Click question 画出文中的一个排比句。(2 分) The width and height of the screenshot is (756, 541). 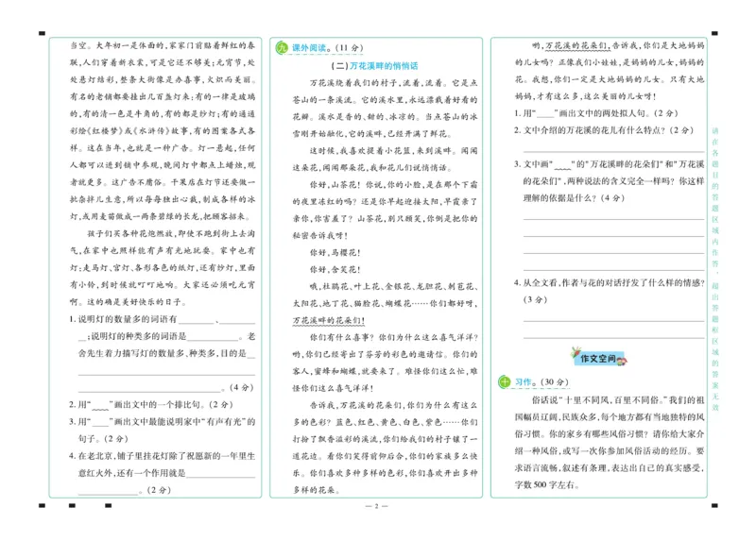point(151,405)
